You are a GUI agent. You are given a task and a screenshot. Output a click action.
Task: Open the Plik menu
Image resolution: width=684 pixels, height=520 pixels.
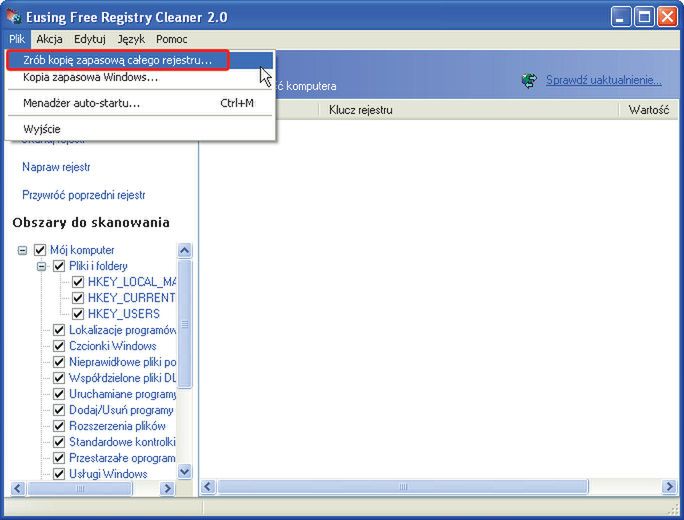17,39
